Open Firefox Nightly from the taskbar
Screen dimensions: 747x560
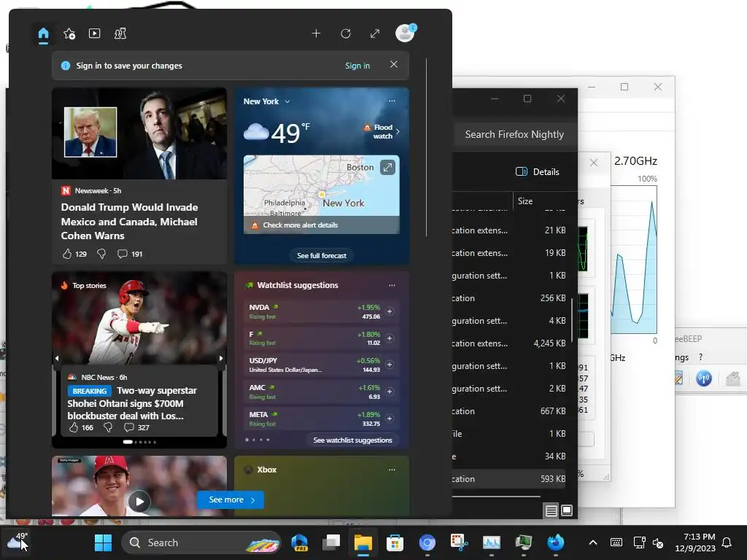555,542
